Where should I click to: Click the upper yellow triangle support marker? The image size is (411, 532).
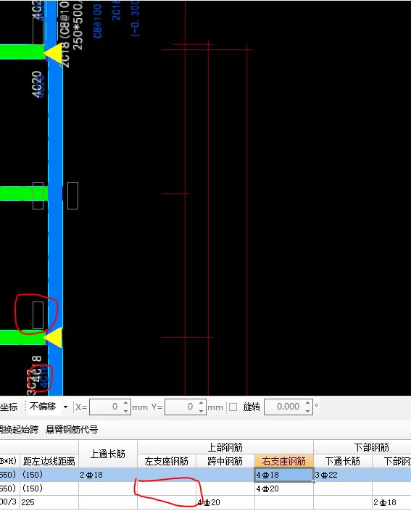tap(54, 53)
